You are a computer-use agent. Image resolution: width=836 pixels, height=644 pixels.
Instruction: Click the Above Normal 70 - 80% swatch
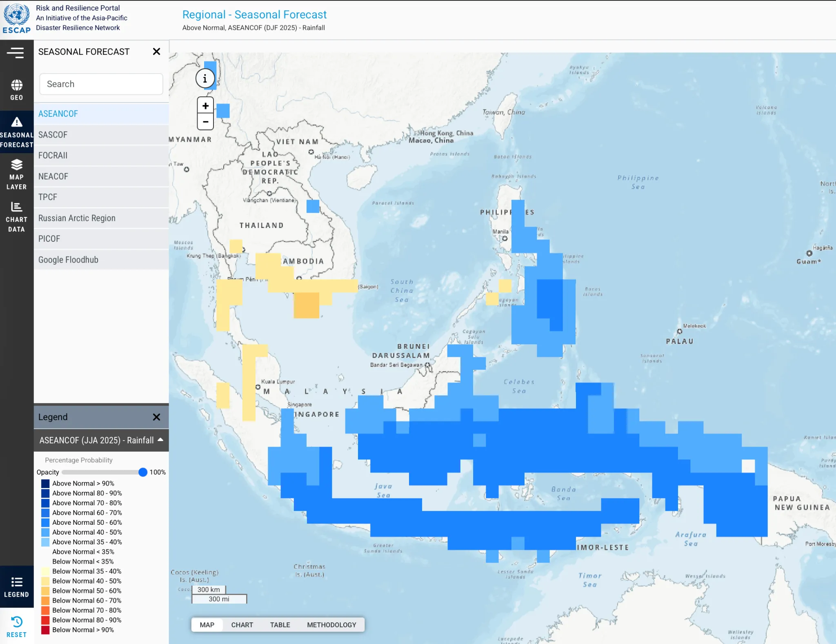coord(45,503)
